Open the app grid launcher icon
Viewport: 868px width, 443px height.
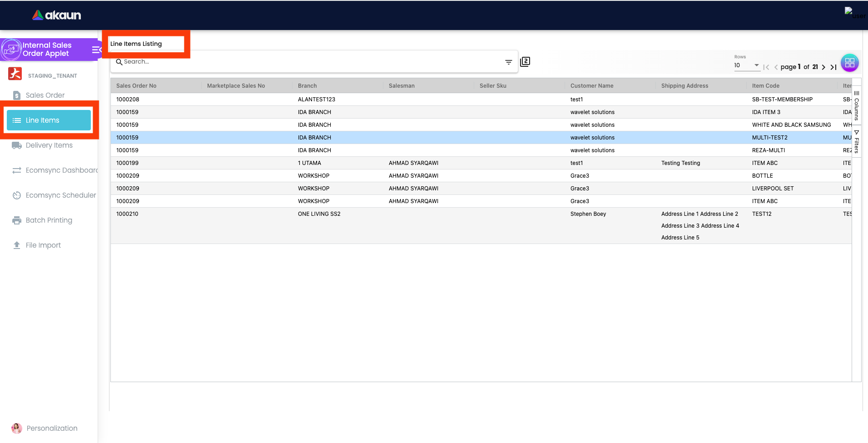pyautogui.click(x=849, y=63)
